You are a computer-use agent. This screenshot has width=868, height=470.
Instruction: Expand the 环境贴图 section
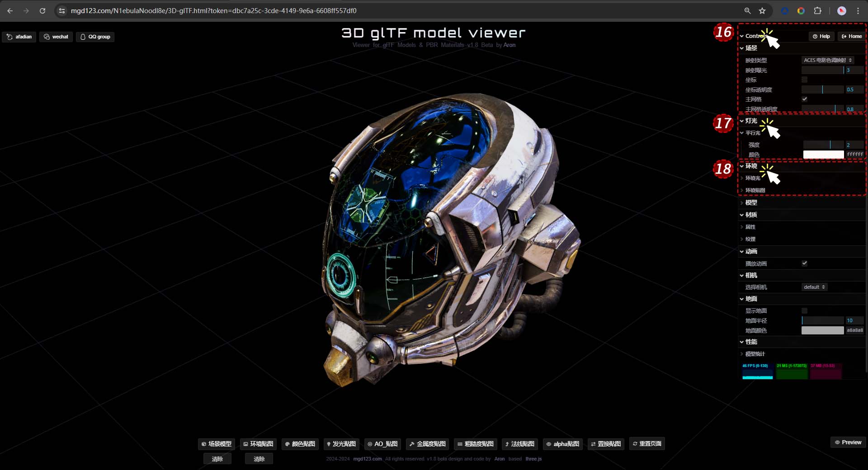pos(755,190)
